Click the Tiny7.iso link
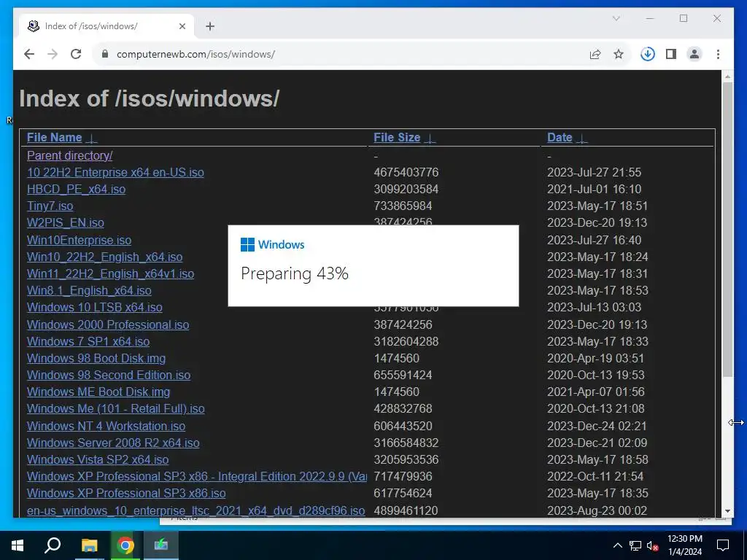Screen dimensions: 747x560 50,206
